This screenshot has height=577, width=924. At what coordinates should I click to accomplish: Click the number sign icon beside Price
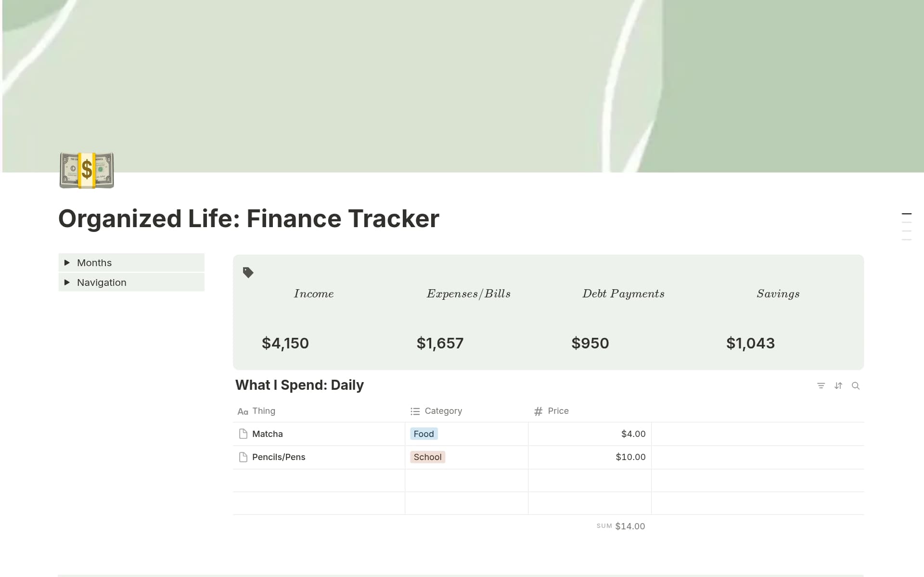tap(538, 411)
